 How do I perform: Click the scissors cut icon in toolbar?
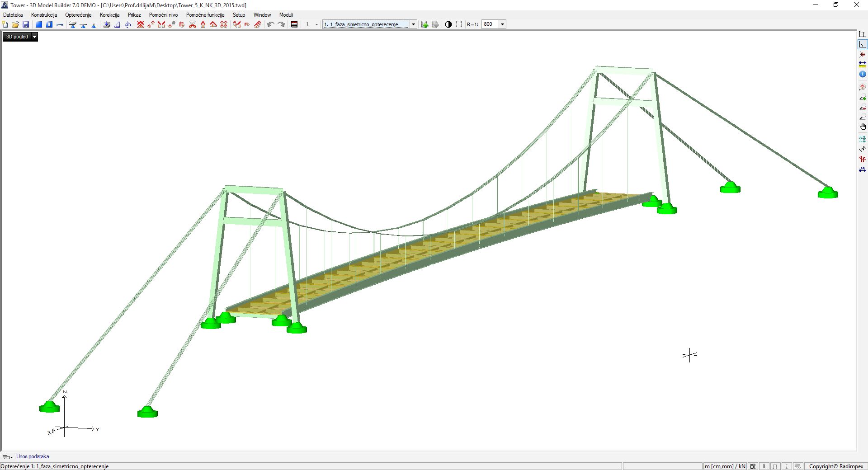pyautogui.click(x=193, y=24)
